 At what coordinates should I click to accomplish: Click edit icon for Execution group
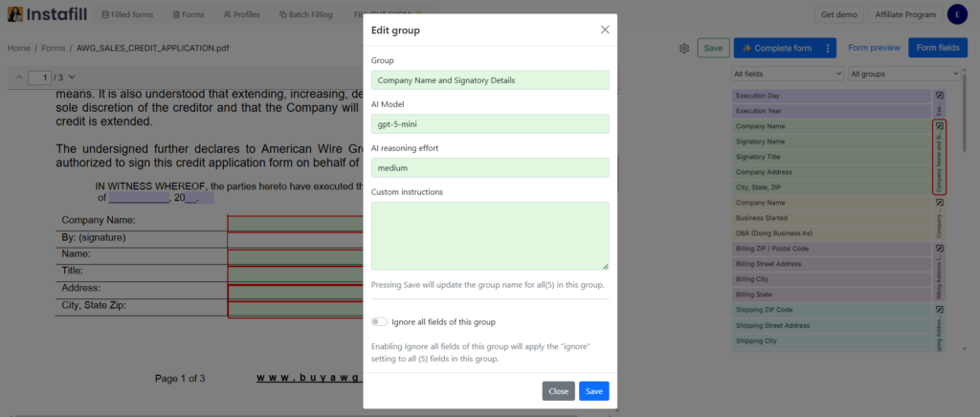[x=940, y=96]
